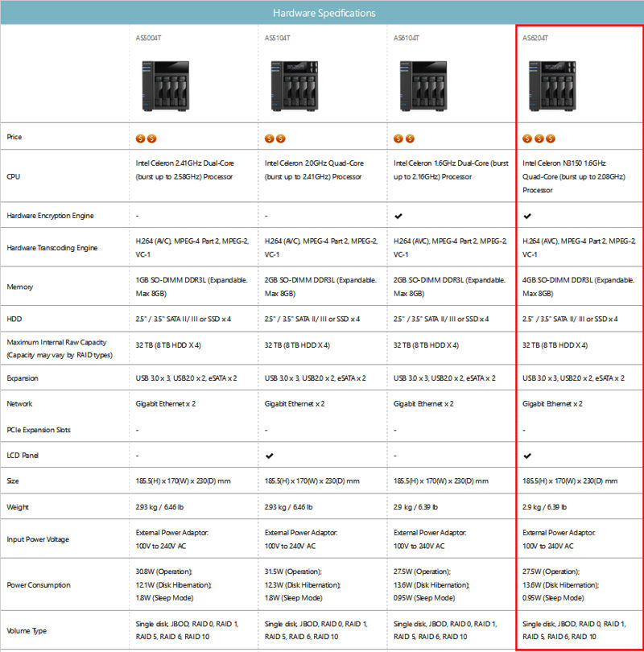The width and height of the screenshot is (644, 652).
Task: Click AS5004T Gigabit Ethernet x 2 cell
Action: click(x=166, y=404)
